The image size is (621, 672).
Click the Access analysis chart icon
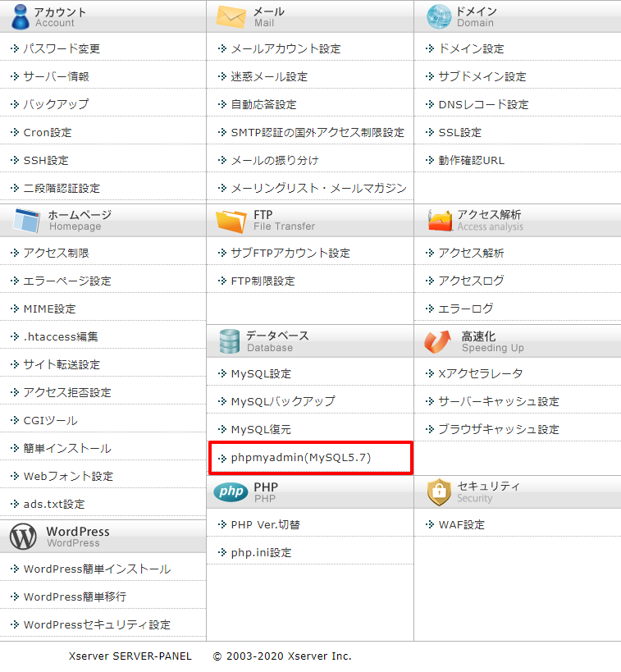point(441,220)
